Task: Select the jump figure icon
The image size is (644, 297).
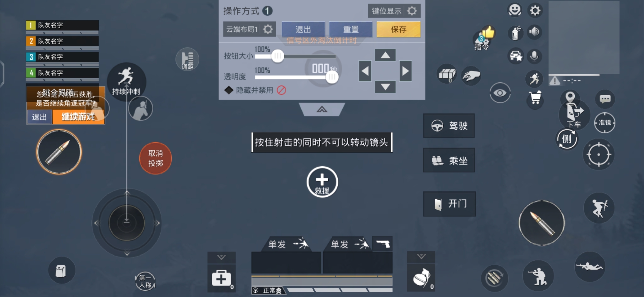Action: tap(599, 208)
